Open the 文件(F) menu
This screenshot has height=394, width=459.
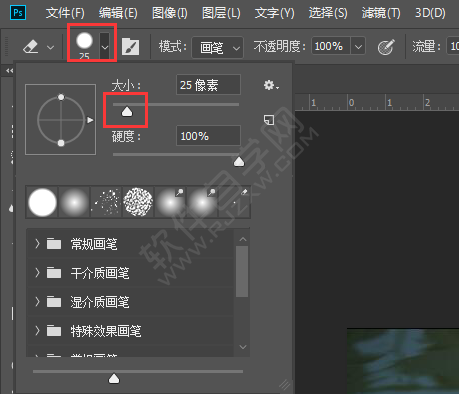pyautogui.click(x=65, y=13)
